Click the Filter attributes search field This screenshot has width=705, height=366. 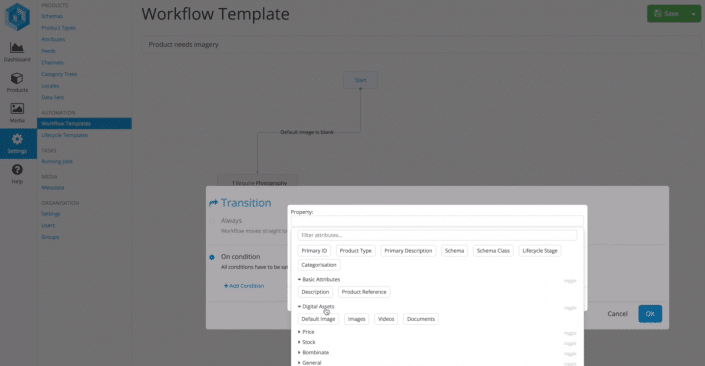437,235
